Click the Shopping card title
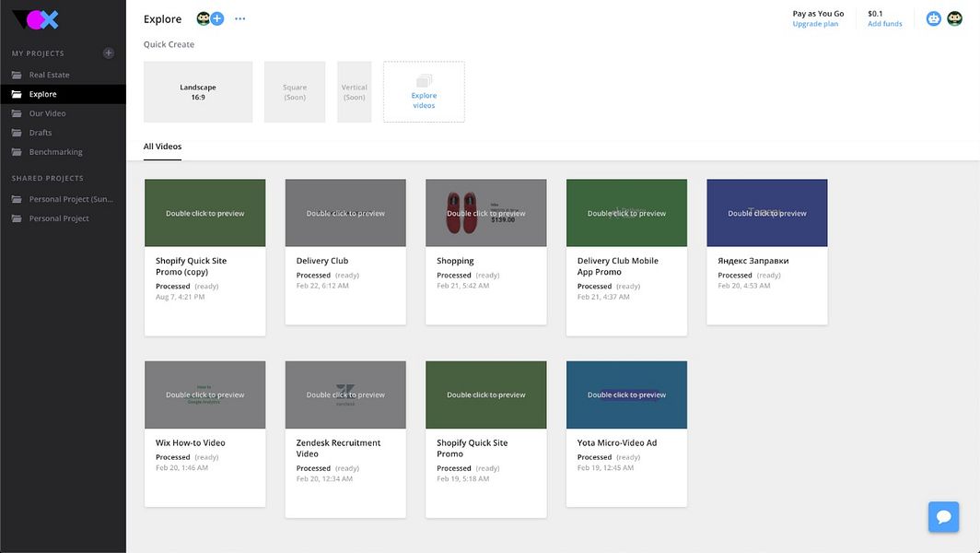The image size is (980, 553). (x=455, y=261)
